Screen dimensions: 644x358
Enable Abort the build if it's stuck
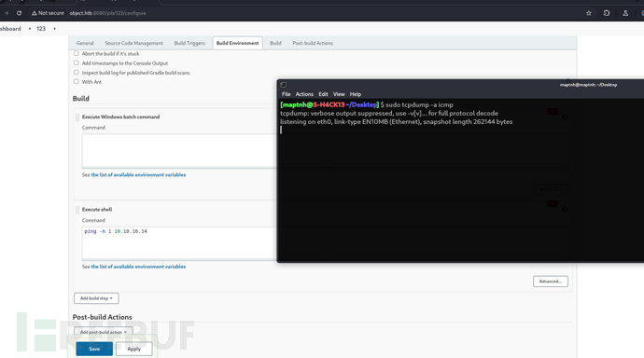[76, 53]
